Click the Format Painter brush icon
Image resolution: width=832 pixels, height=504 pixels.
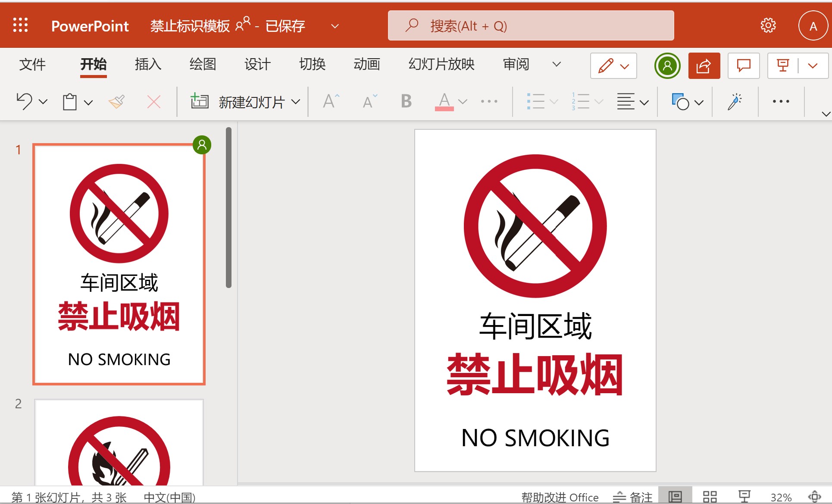click(x=116, y=102)
